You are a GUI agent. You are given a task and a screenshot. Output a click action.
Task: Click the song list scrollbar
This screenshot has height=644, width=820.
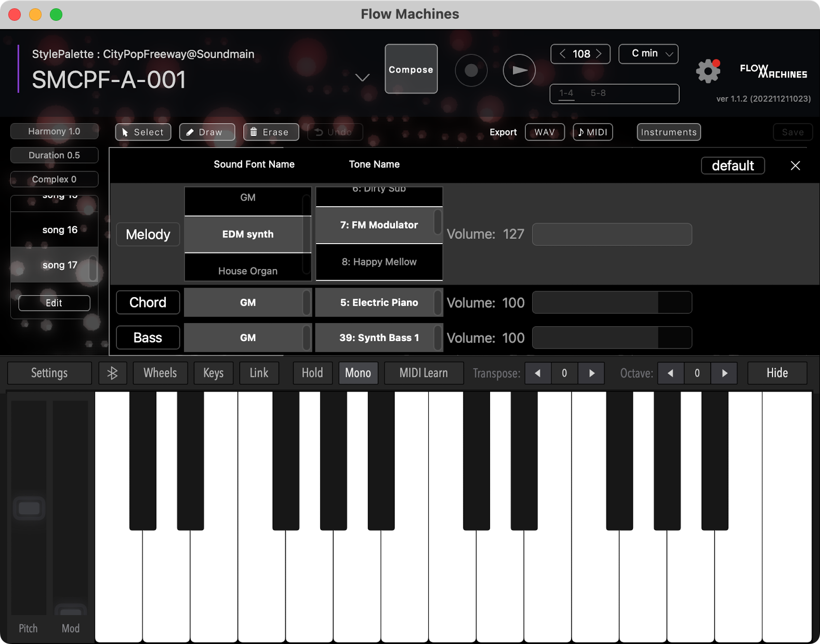[93, 268]
